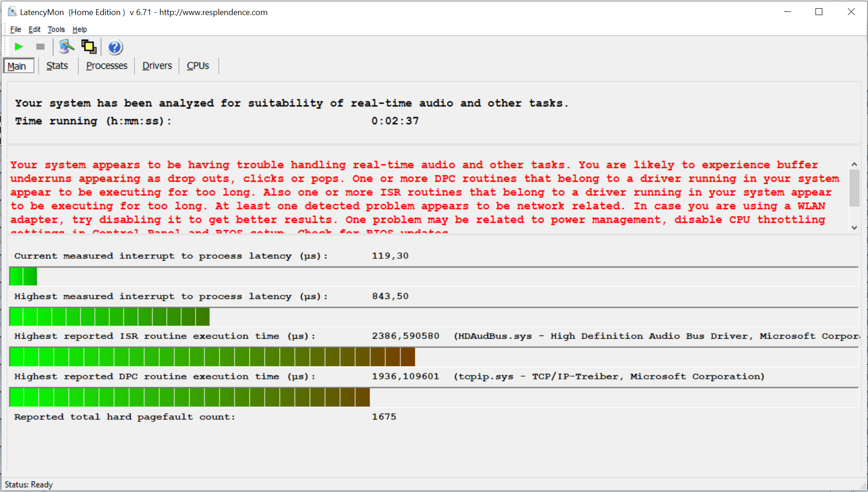
Task: Click the scroll up arrow of the warning text
Action: click(854, 164)
